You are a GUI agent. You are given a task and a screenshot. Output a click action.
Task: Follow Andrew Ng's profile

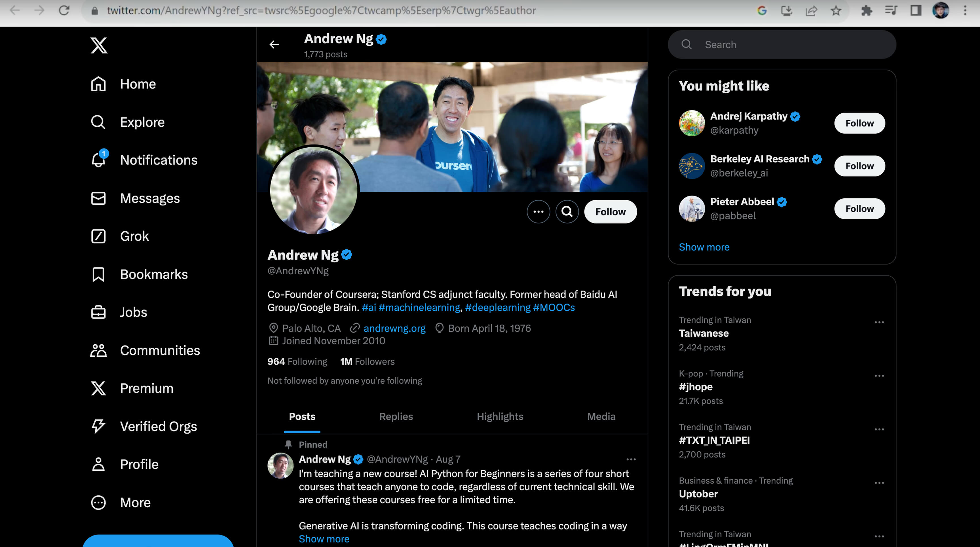click(610, 212)
